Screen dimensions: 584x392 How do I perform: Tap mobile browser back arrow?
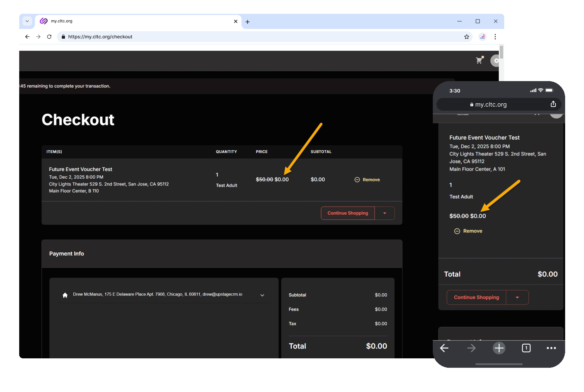tap(444, 348)
